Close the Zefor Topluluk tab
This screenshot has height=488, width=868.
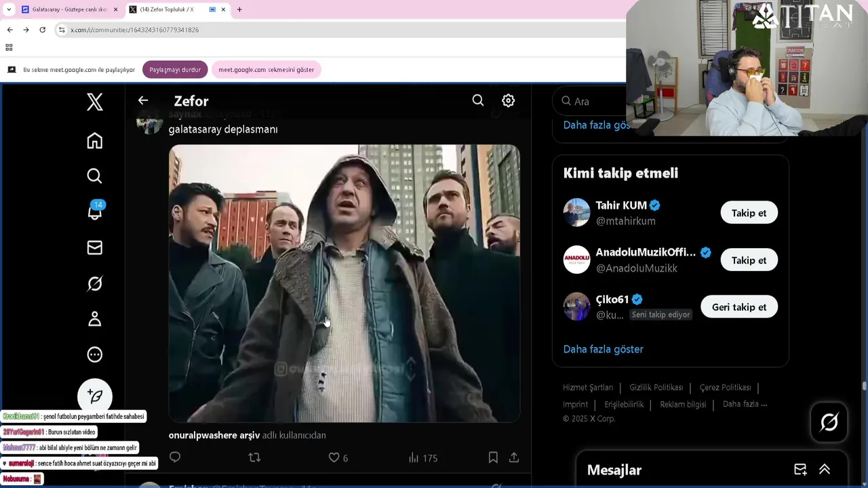223,9
